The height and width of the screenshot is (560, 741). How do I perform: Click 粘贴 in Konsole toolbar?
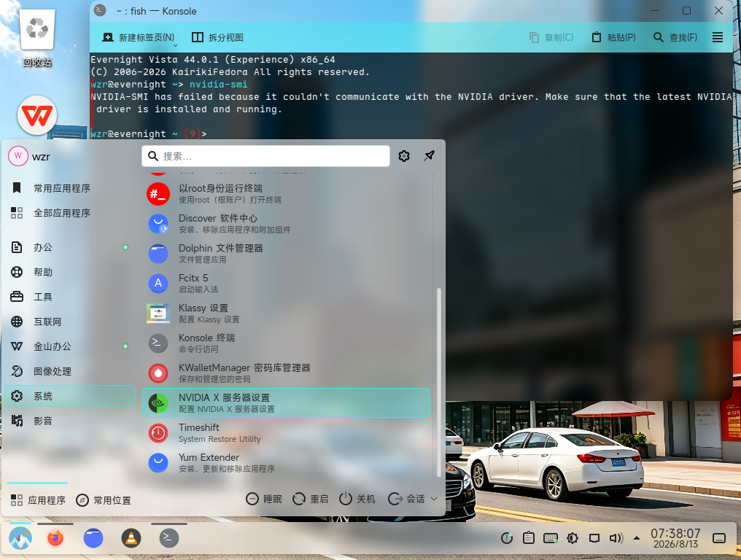point(613,37)
